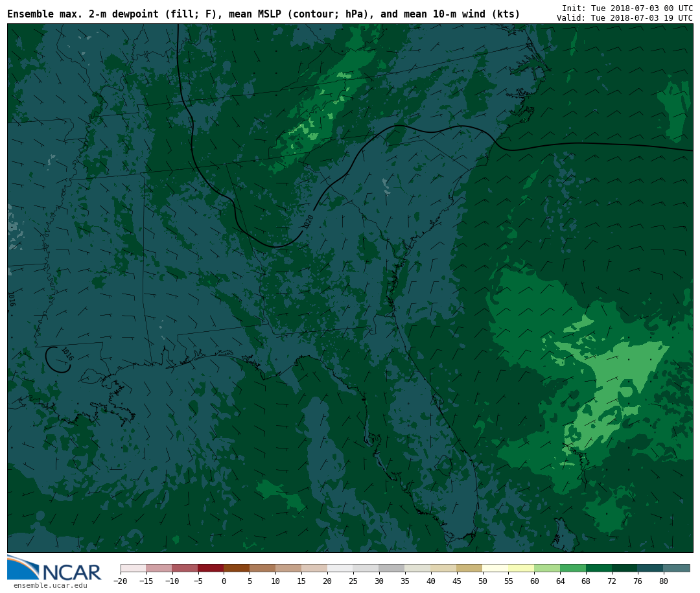This screenshot has height=593, width=700.
Task: Pick the pale yellow swatch between 55 and 60
Action: tap(521, 568)
